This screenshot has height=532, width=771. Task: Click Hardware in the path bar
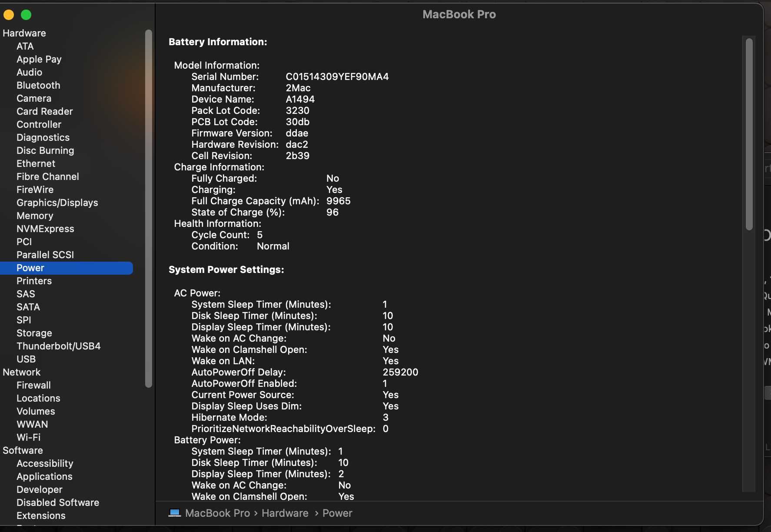(285, 513)
